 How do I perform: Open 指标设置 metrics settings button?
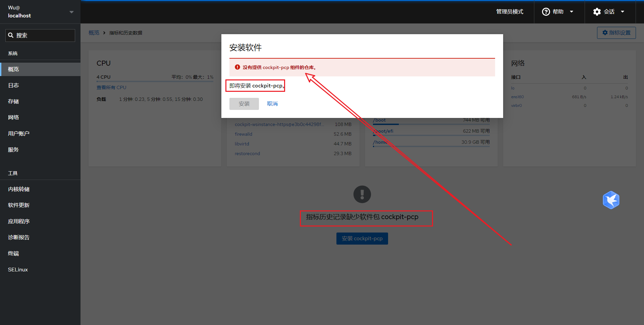click(616, 33)
